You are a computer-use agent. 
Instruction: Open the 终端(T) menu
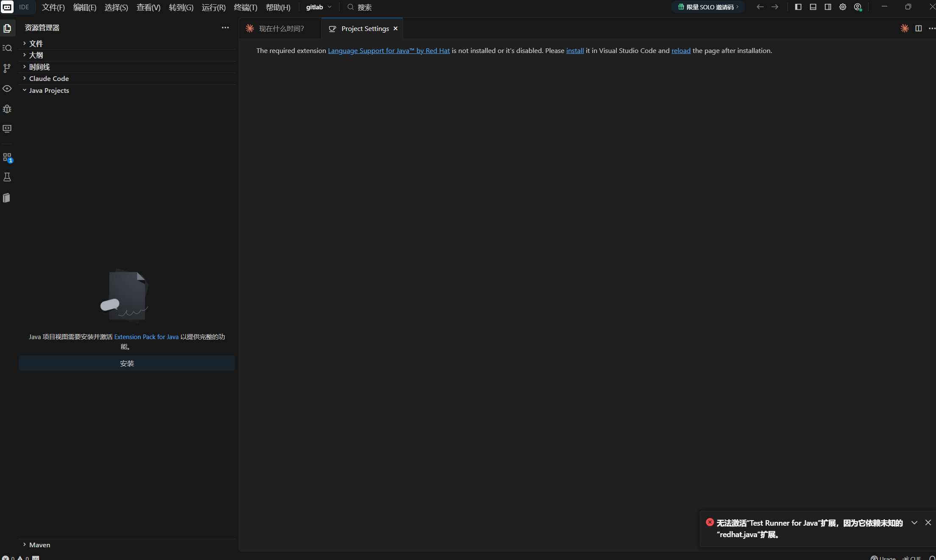click(x=245, y=7)
